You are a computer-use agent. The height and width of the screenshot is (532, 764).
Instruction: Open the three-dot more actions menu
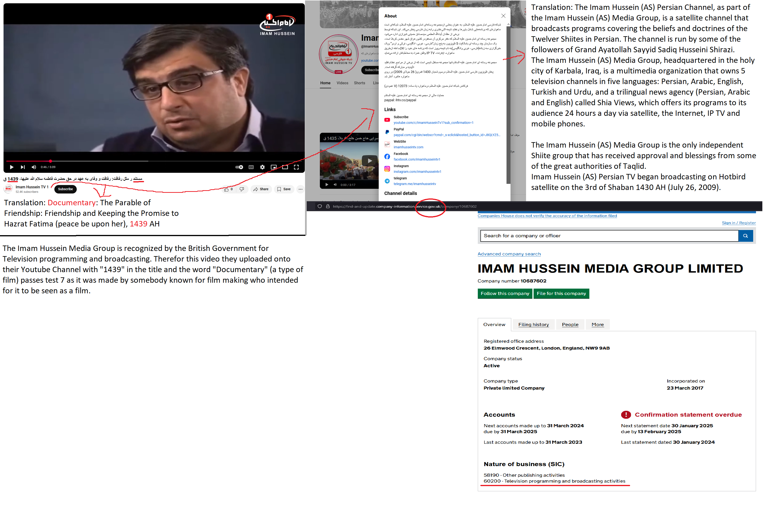[301, 189]
